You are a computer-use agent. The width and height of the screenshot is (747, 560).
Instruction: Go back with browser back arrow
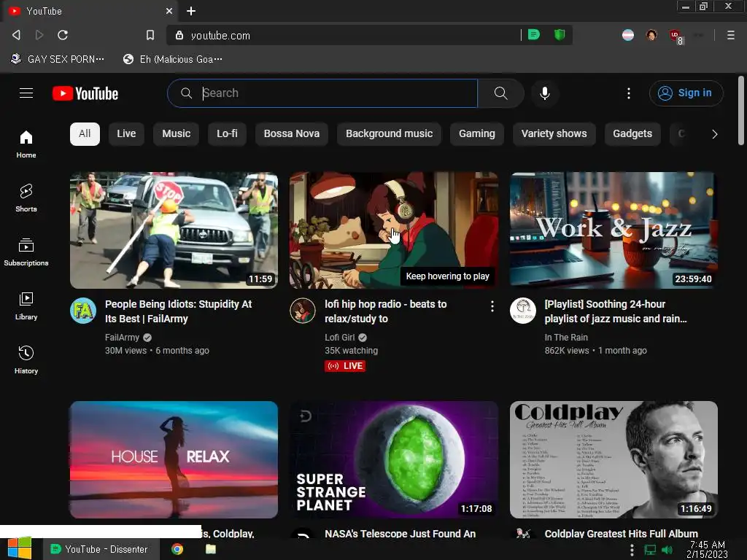16,35
